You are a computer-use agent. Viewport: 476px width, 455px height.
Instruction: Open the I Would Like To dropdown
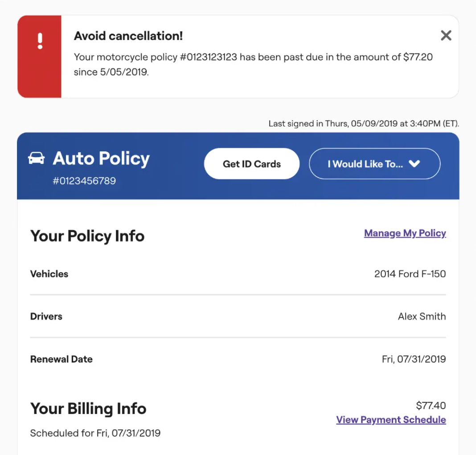tap(374, 164)
